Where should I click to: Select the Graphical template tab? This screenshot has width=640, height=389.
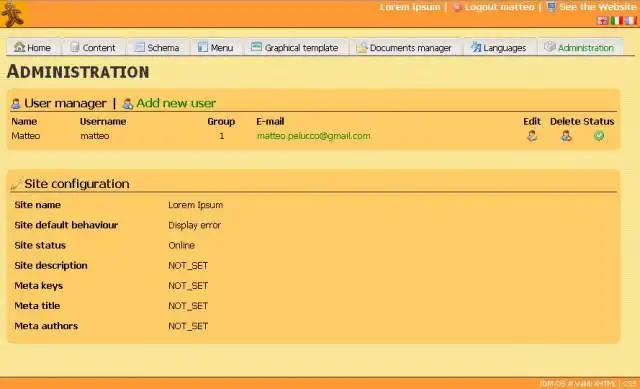click(296, 47)
